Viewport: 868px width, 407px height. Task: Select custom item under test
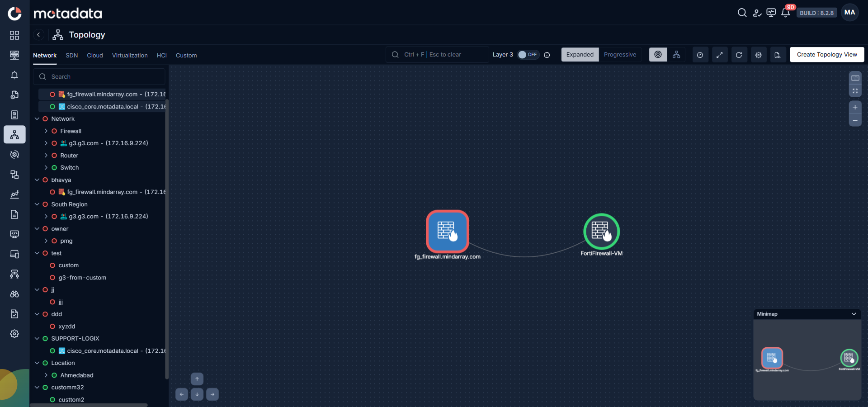(68, 265)
